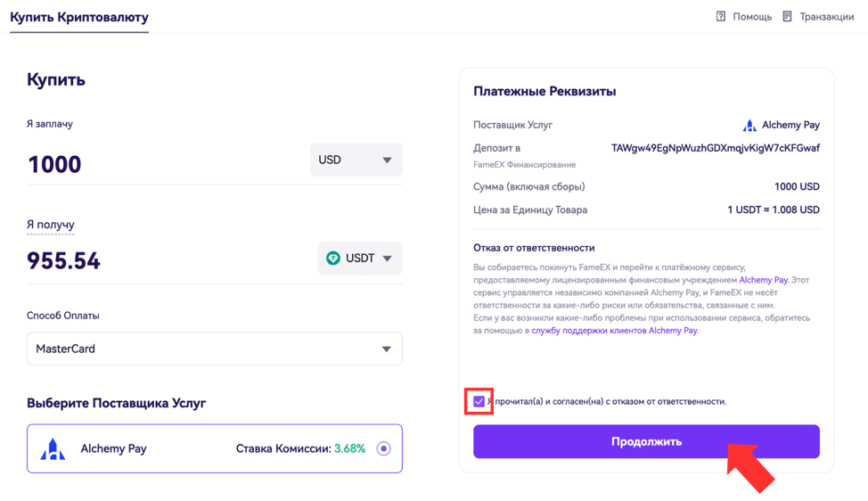Open the USD currency dropdown
Viewport: 868px width, 501px height.
(356, 160)
